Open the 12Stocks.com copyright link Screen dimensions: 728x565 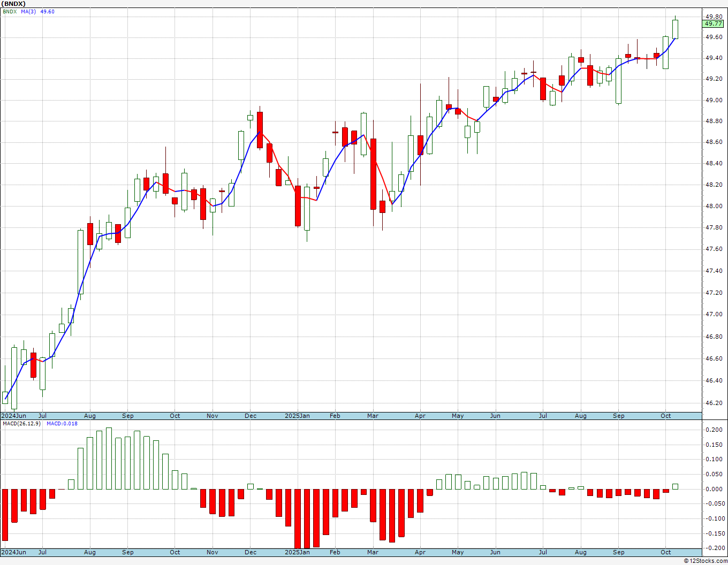point(706,561)
